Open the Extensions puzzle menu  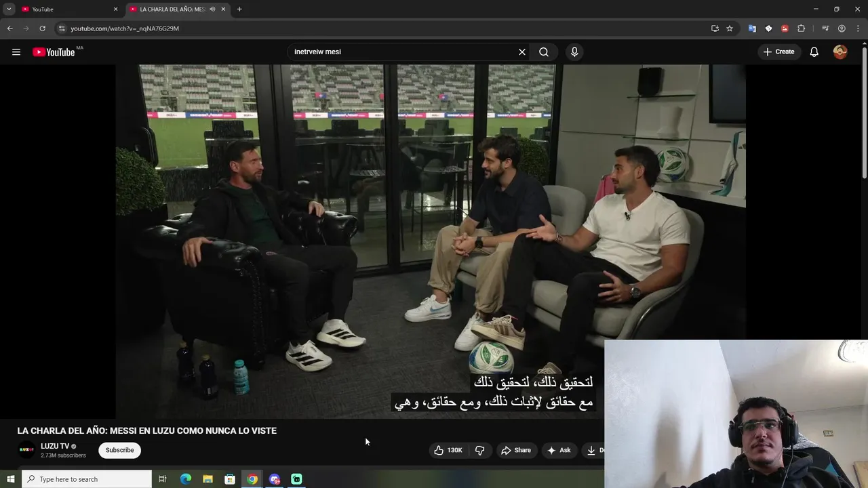point(801,28)
